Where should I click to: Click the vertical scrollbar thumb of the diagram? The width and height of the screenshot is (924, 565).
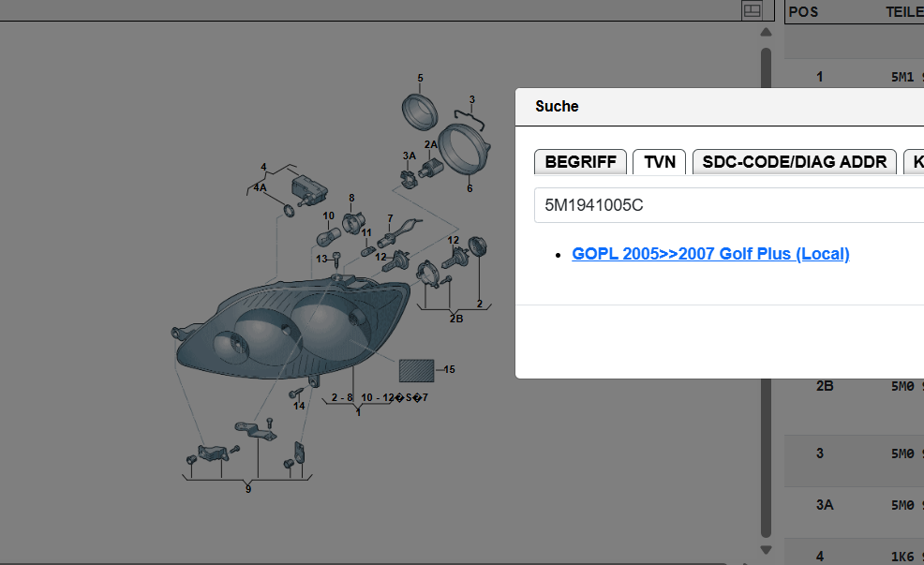coord(766,293)
